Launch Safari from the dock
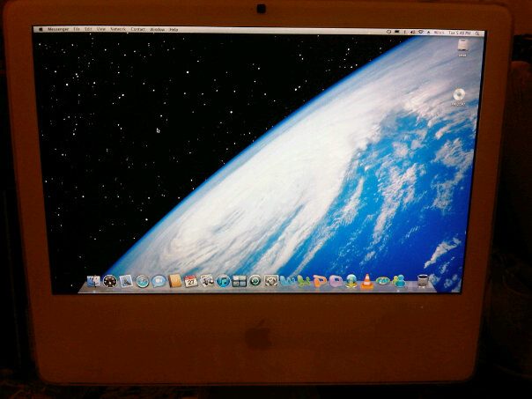The height and width of the screenshot is (399, 532). [x=142, y=281]
